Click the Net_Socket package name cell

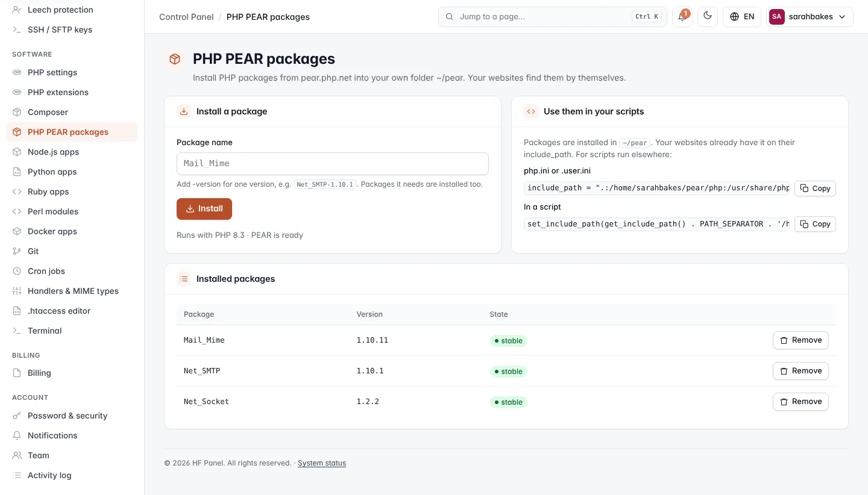click(206, 402)
